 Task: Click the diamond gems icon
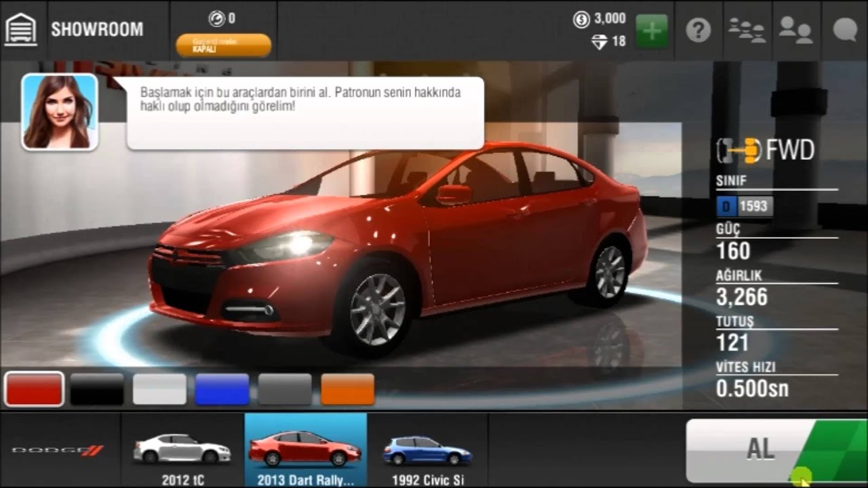(599, 41)
